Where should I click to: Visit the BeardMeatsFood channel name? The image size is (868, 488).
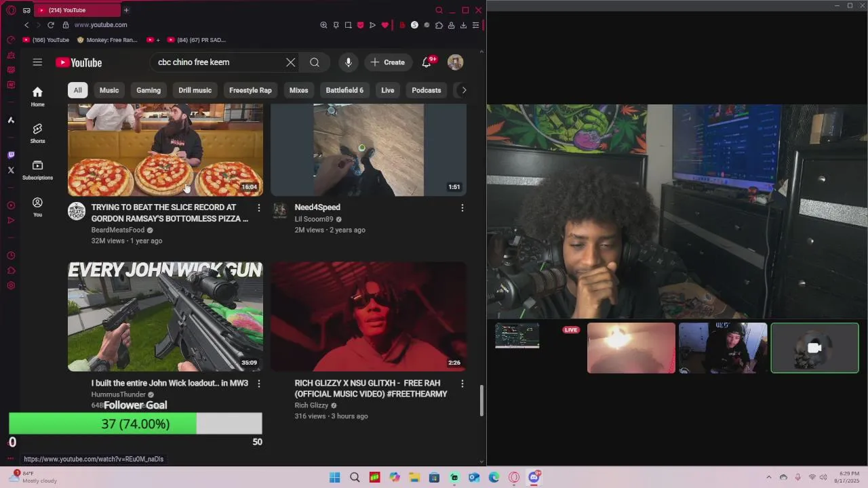[x=118, y=230]
